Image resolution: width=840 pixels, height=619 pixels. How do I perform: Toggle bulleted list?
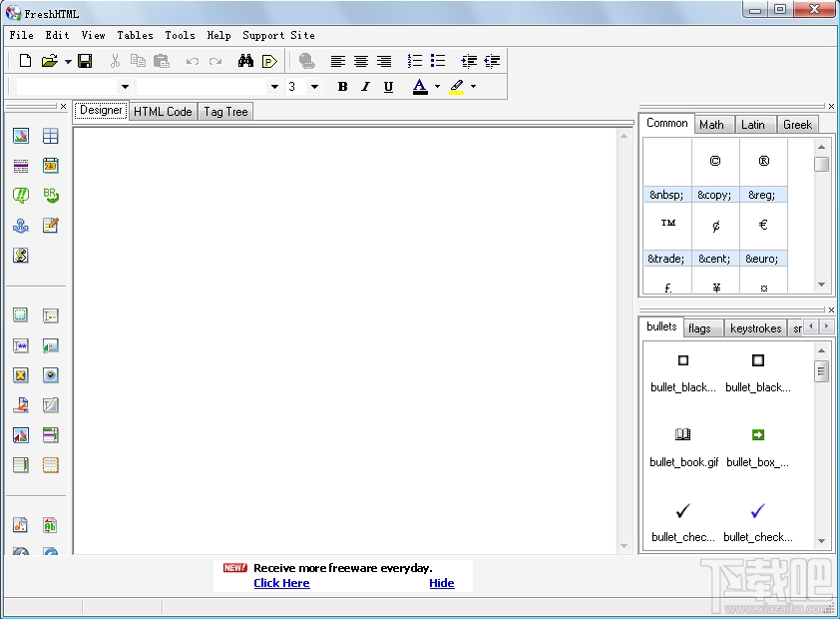[438, 61]
